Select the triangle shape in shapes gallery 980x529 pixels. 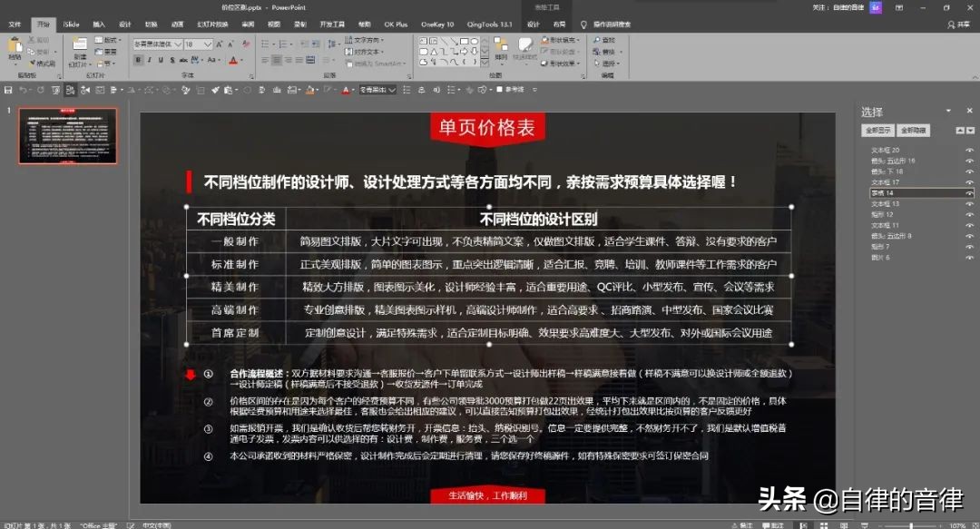434,52
